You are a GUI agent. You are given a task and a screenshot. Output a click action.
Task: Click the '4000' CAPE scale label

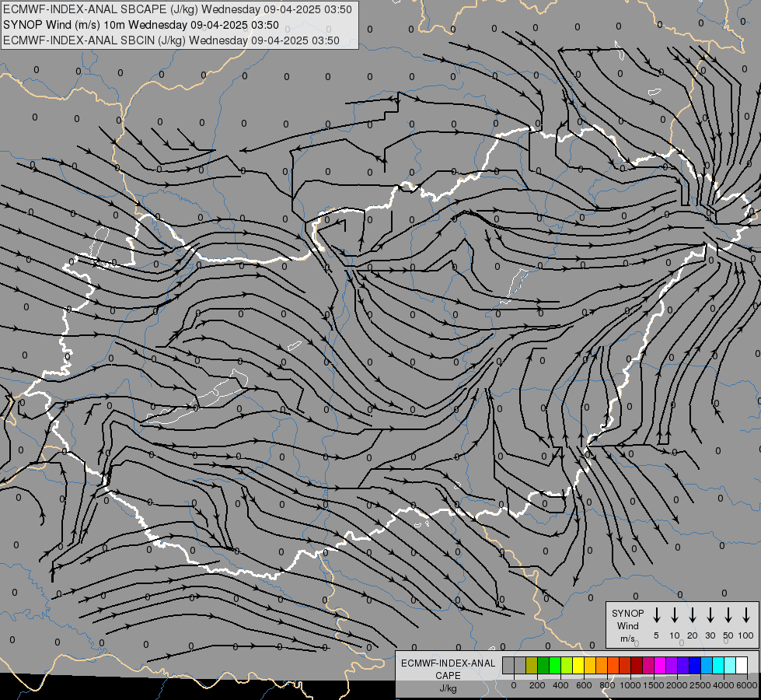(724, 685)
